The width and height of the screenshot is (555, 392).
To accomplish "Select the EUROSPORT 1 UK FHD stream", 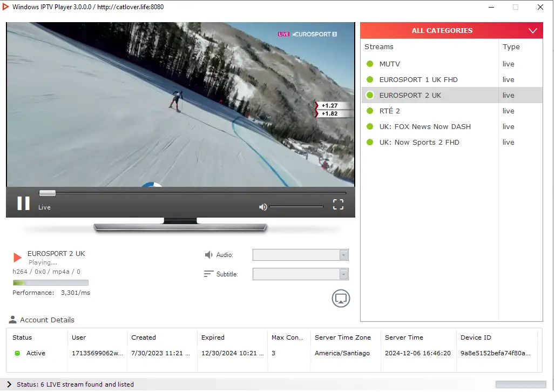I will click(x=452, y=79).
